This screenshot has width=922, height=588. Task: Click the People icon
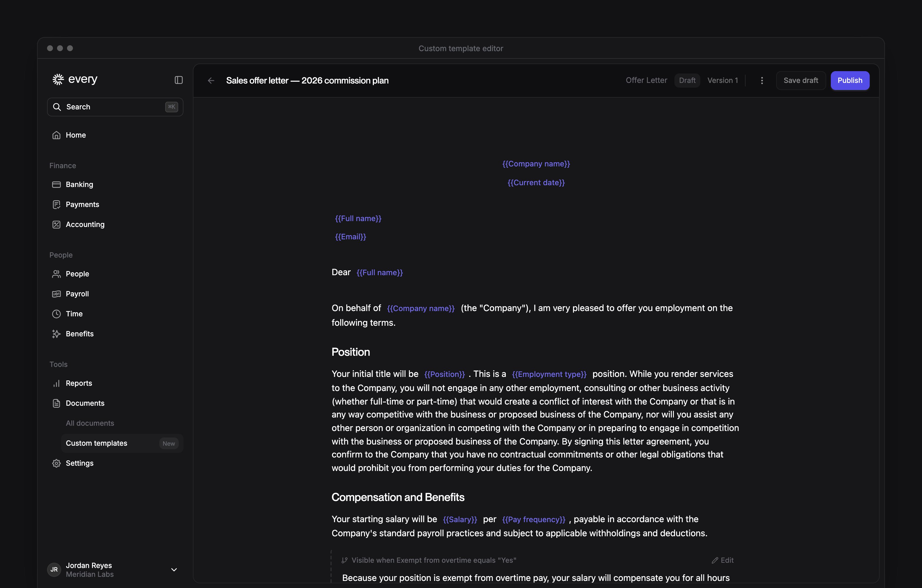56,274
